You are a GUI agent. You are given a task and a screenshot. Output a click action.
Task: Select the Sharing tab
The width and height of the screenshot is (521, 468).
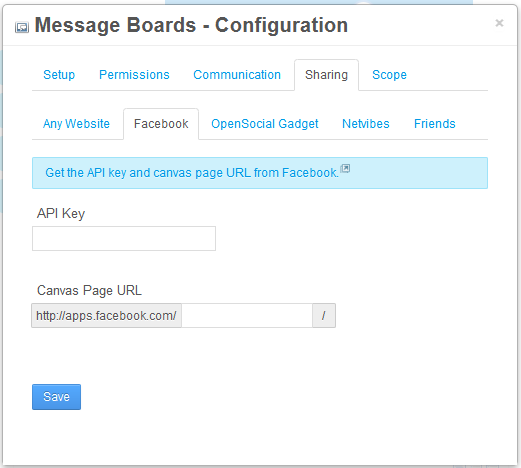click(x=326, y=75)
